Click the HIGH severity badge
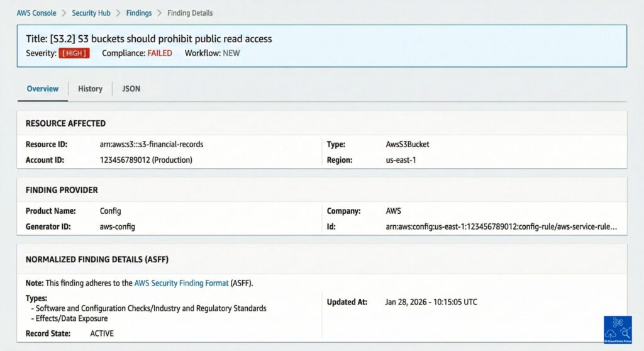Screen dimensions: 644x351 point(74,53)
